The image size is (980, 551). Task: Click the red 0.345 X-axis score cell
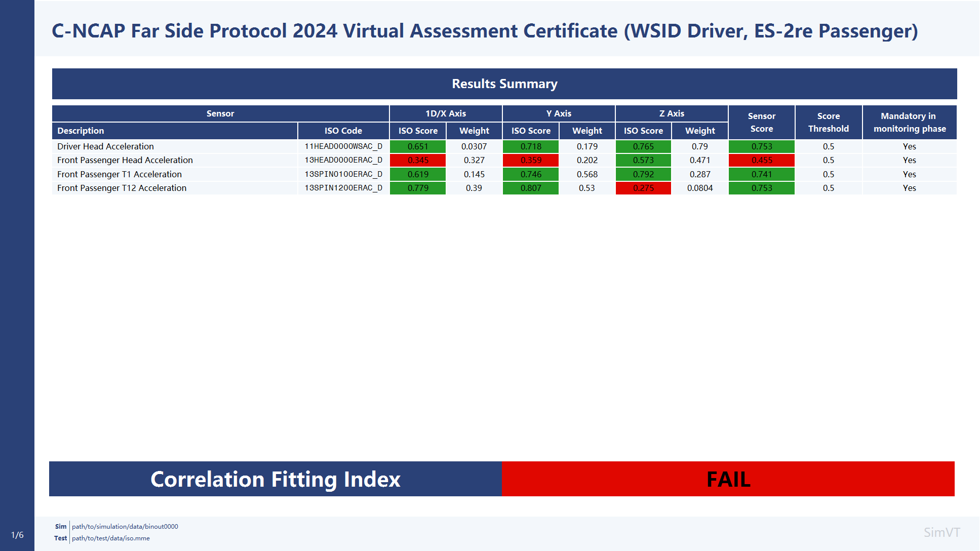tap(418, 160)
